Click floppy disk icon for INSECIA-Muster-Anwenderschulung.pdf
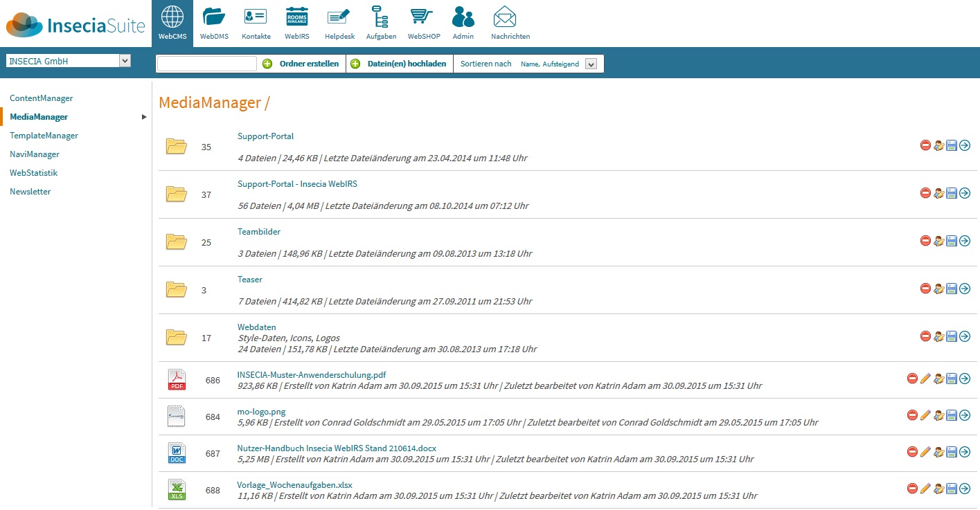The width and height of the screenshot is (980, 510). [952, 379]
